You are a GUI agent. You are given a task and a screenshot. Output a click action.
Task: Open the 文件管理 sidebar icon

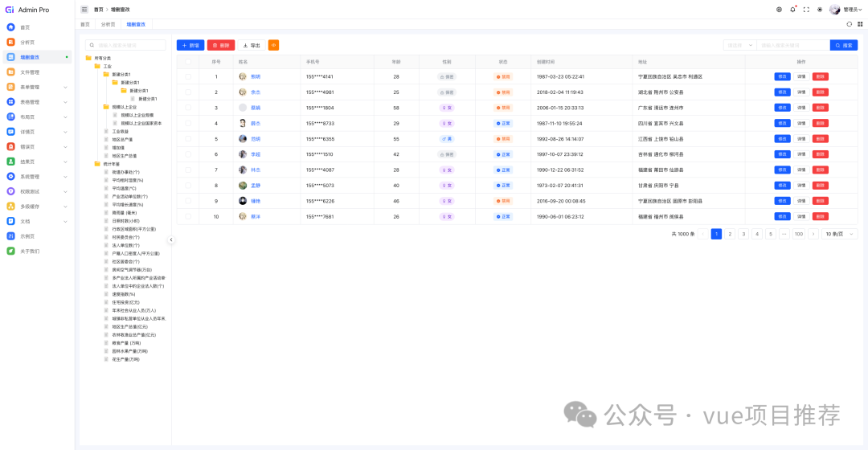[10, 72]
